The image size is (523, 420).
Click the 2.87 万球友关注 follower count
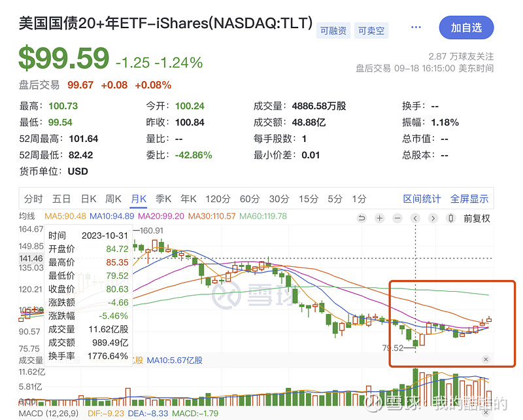[x=461, y=56]
